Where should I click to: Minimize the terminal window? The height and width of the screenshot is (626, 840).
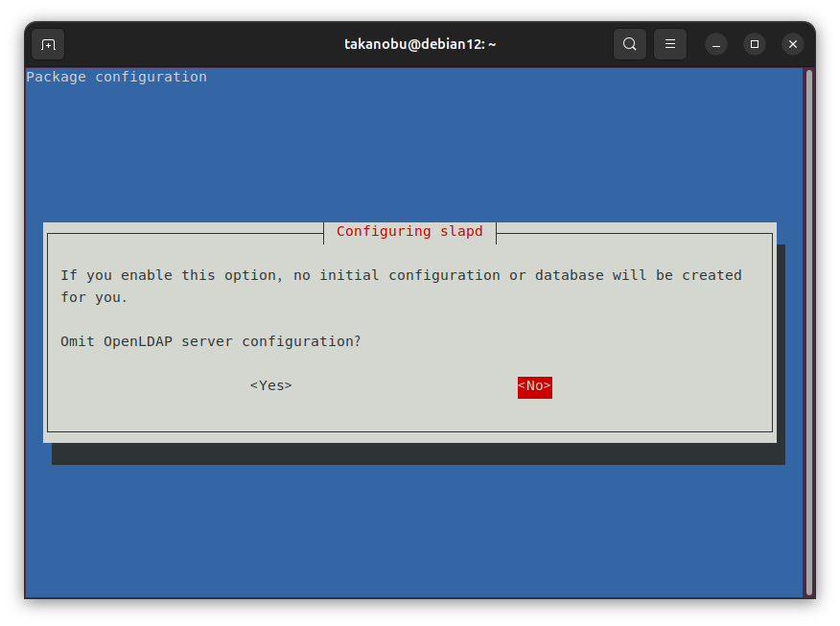coord(716,44)
